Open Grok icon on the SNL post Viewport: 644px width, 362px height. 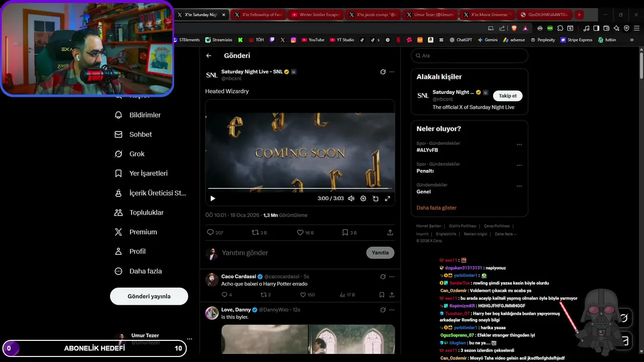click(x=383, y=72)
